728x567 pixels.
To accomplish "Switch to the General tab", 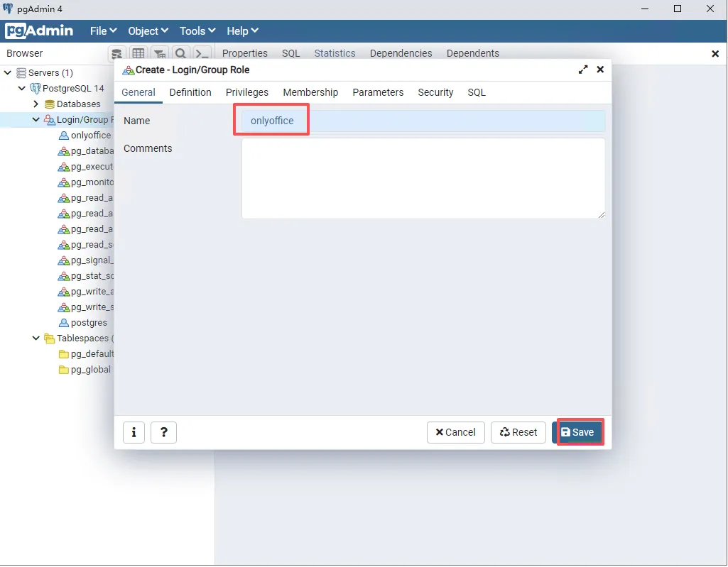I will (138, 92).
